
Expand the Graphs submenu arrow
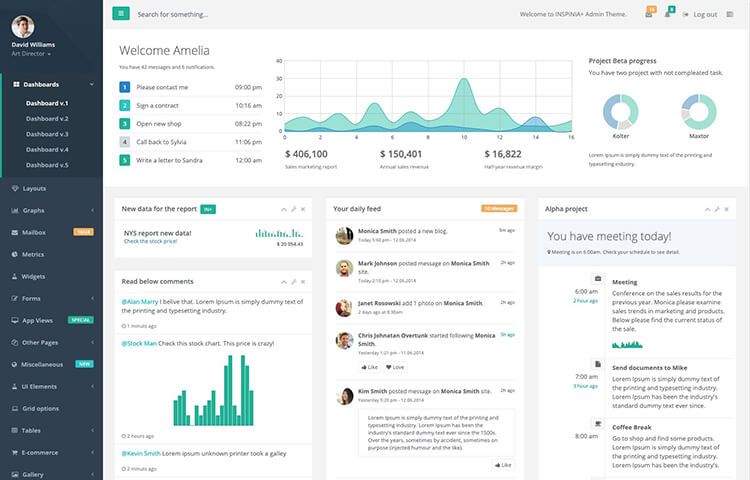pyautogui.click(x=92, y=210)
